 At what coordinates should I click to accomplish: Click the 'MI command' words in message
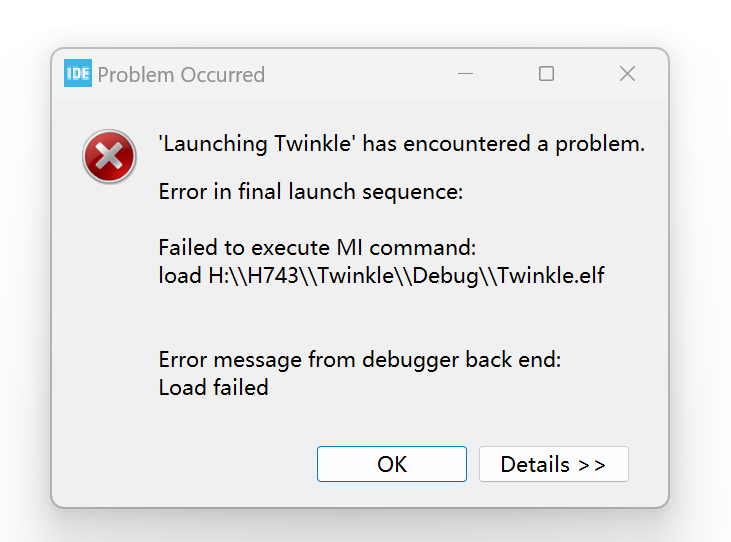(406, 247)
